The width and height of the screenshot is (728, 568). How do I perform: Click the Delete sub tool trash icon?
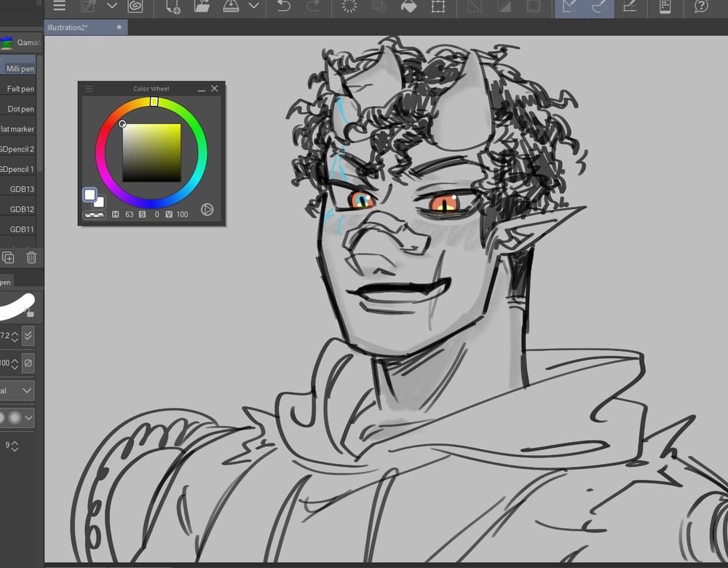pos(31,257)
